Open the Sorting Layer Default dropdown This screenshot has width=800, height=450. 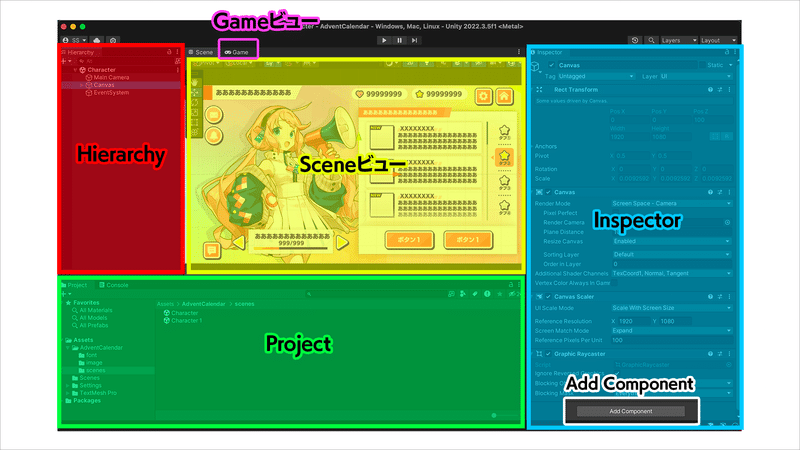[x=671, y=255]
